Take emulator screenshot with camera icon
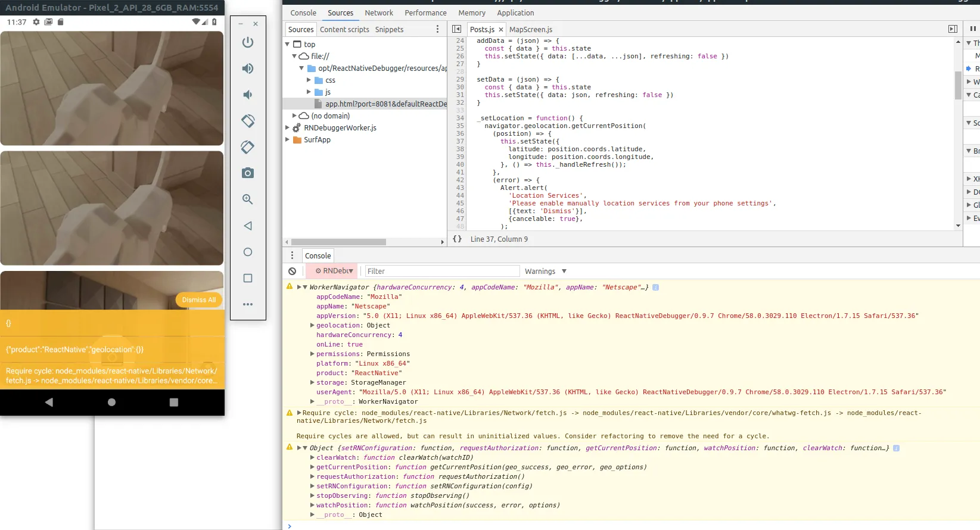 pos(248,173)
